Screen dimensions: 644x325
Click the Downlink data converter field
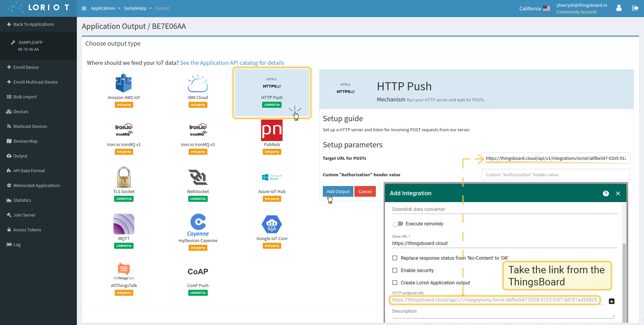click(x=505, y=209)
